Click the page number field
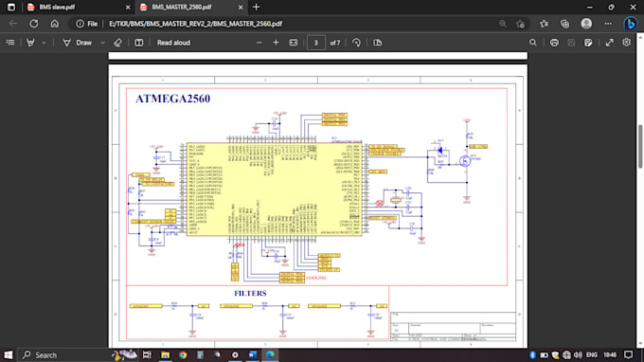 (315, 43)
